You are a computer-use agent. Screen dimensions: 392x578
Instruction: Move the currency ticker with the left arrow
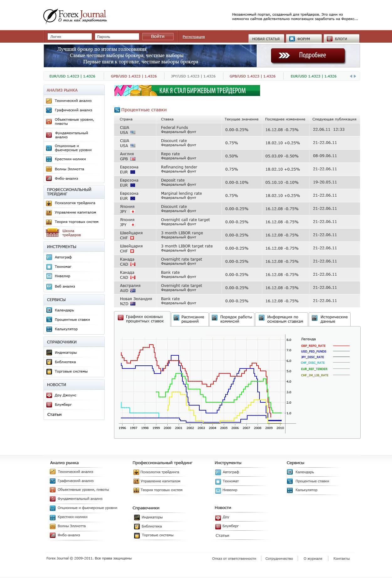[x=351, y=76]
